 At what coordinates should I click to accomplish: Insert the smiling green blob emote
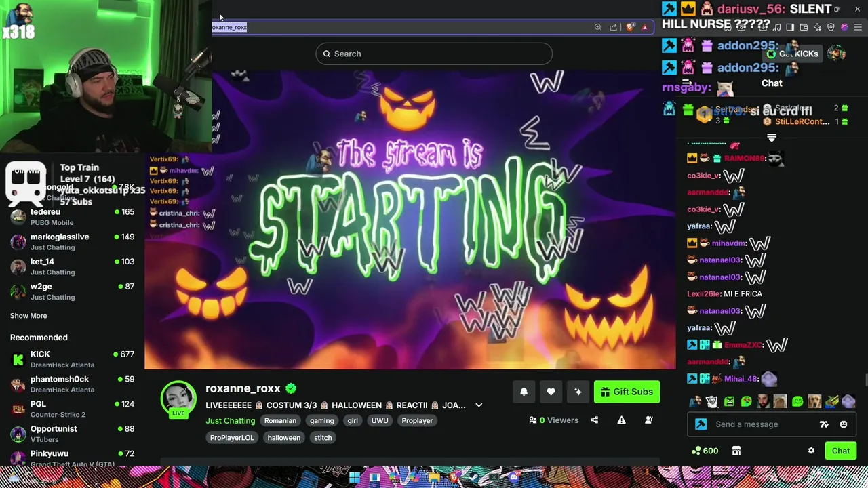797,401
